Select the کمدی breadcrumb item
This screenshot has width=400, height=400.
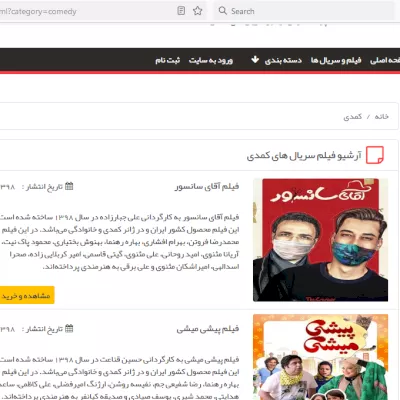pyautogui.click(x=353, y=116)
